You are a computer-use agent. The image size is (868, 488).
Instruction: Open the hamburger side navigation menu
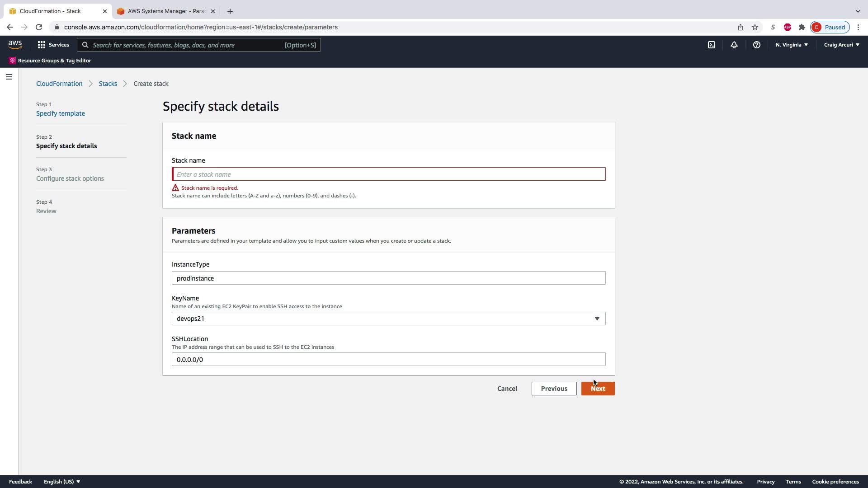point(9,77)
